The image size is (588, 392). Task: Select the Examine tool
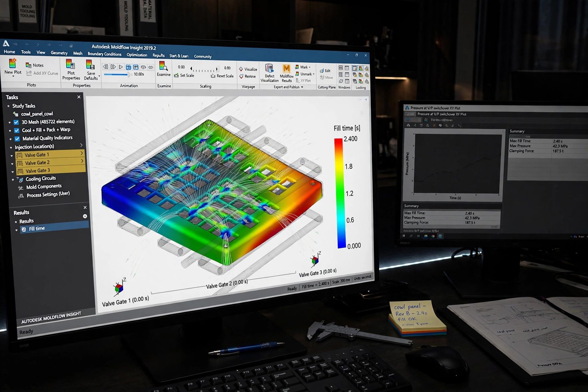click(164, 69)
